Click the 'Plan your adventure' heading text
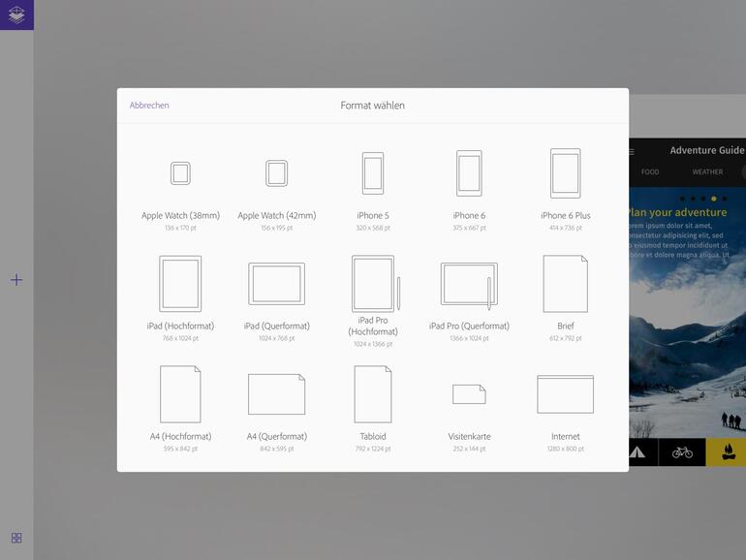 678,212
